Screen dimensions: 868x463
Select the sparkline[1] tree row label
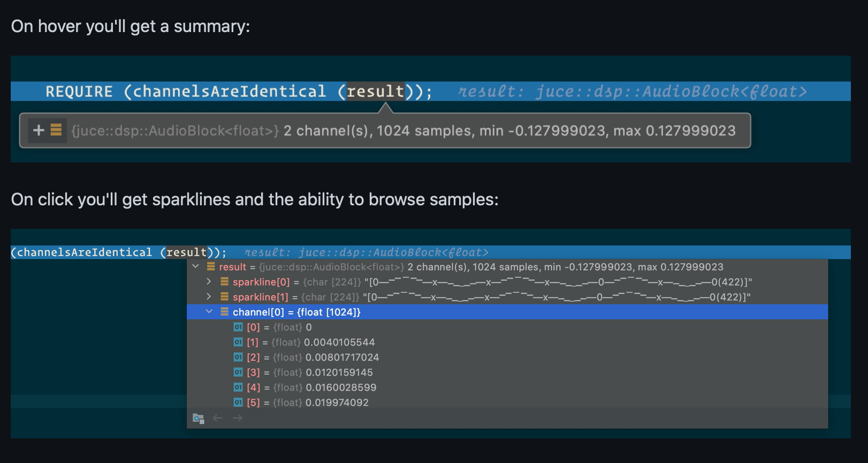pos(261,297)
